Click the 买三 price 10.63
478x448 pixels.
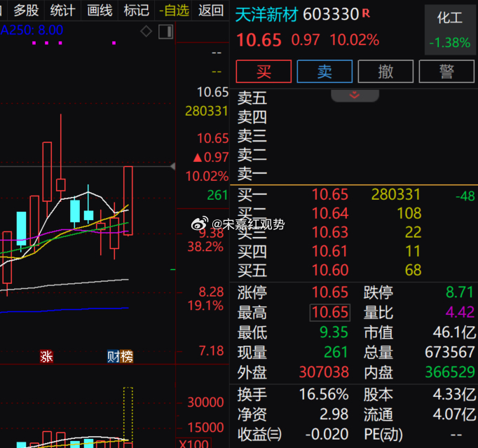[330, 232]
